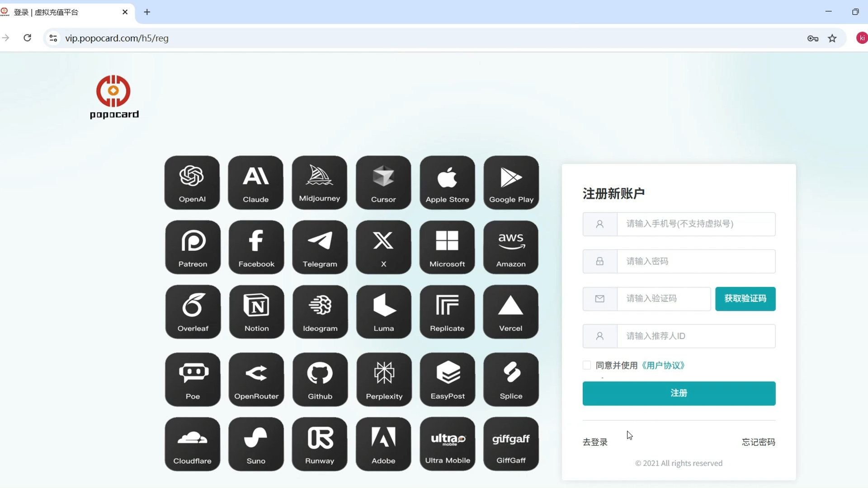
Task: Click the Suno service icon
Action: point(256,444)
